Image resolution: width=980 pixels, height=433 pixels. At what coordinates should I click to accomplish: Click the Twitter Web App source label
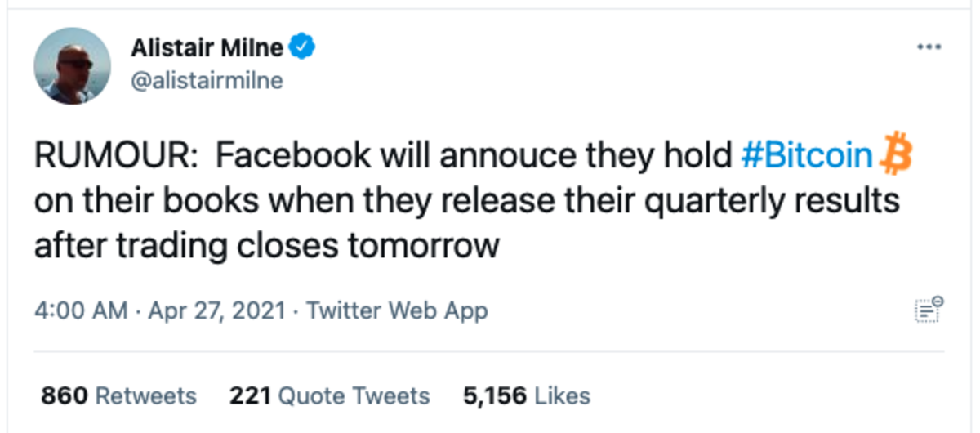pyautogui.click(x=397, y=310)
